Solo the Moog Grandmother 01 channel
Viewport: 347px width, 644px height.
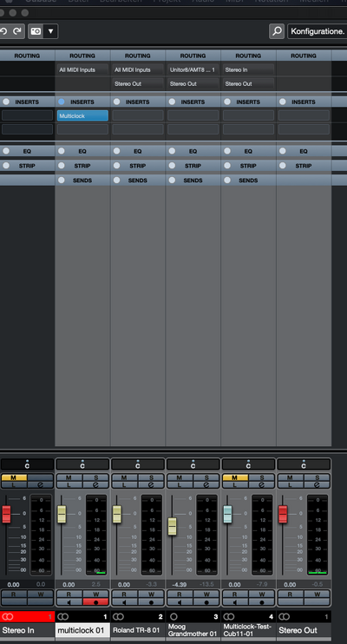click(206, 477)
